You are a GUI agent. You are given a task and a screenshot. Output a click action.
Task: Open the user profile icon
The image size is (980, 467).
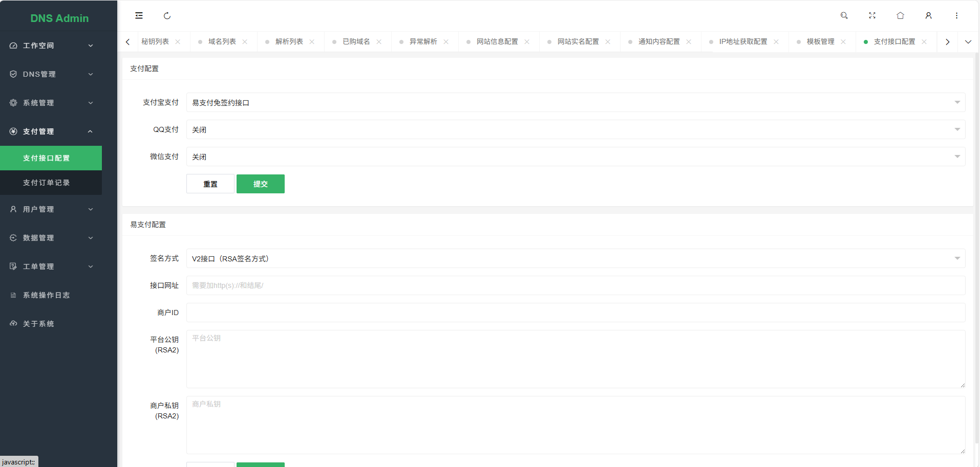pos(928,16)
